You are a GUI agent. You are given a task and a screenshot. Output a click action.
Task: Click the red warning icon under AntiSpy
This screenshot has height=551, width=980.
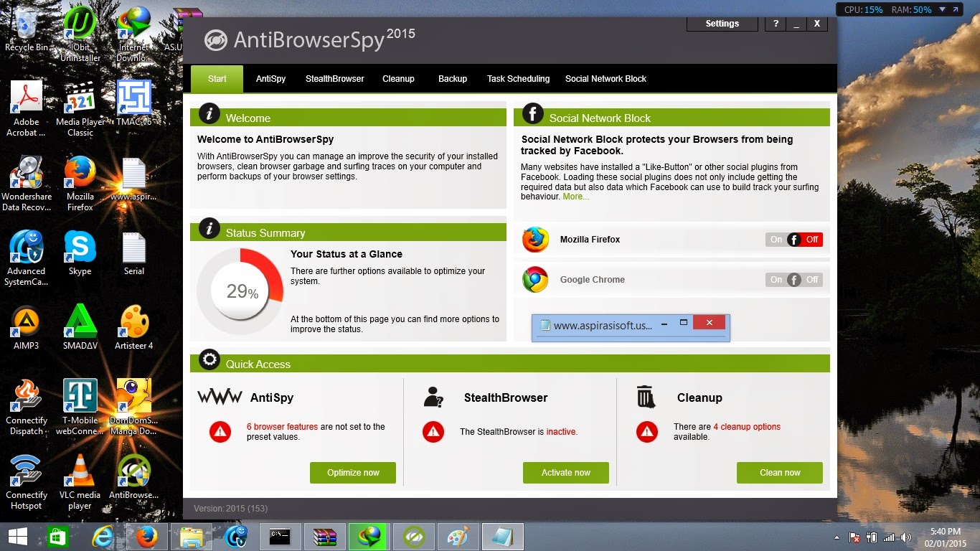pos(220,431)
